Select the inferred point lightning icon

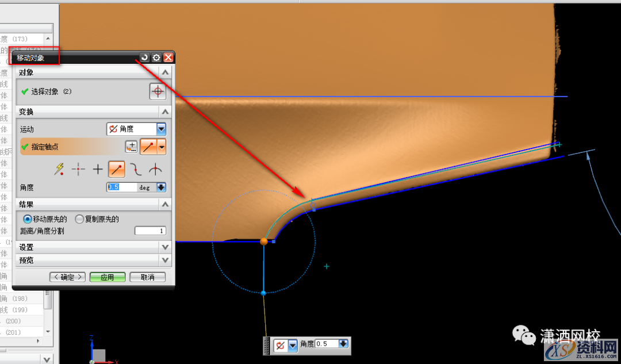(59, 169)
